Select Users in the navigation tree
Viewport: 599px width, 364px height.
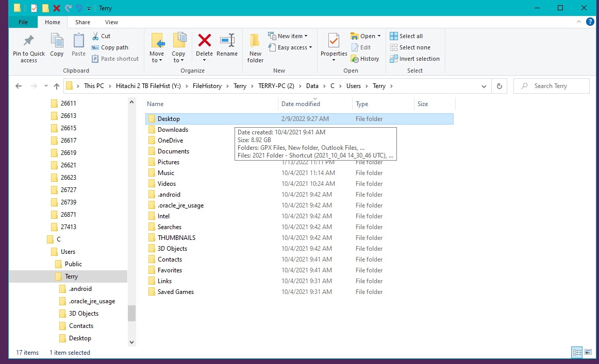pos(68,252)
